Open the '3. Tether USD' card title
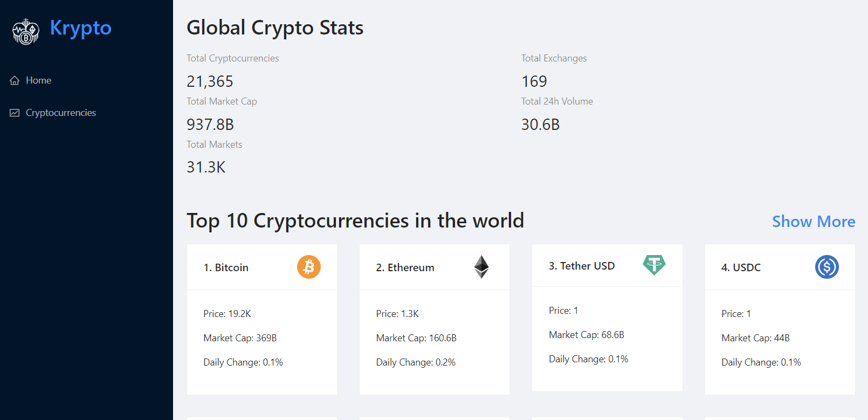Image resolution: width=868 pixels, height=420 pixels. 582,266
